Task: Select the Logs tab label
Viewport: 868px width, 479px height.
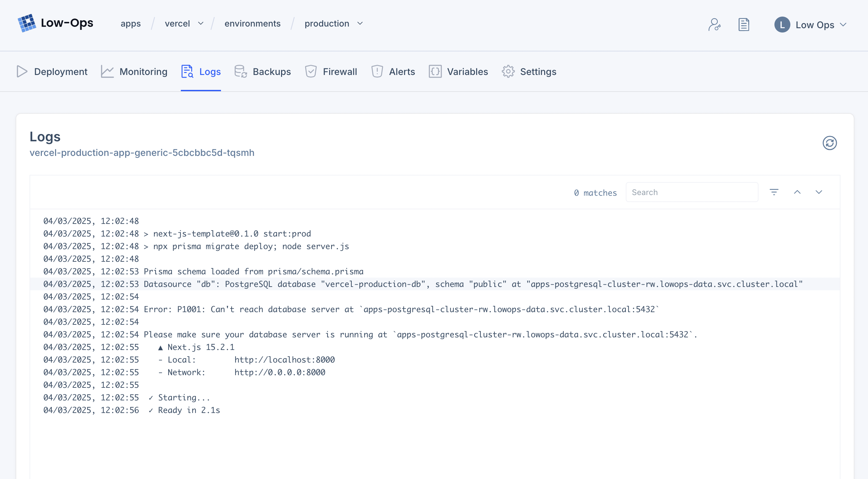Action: pyautogui.click(x=210, y=72)
